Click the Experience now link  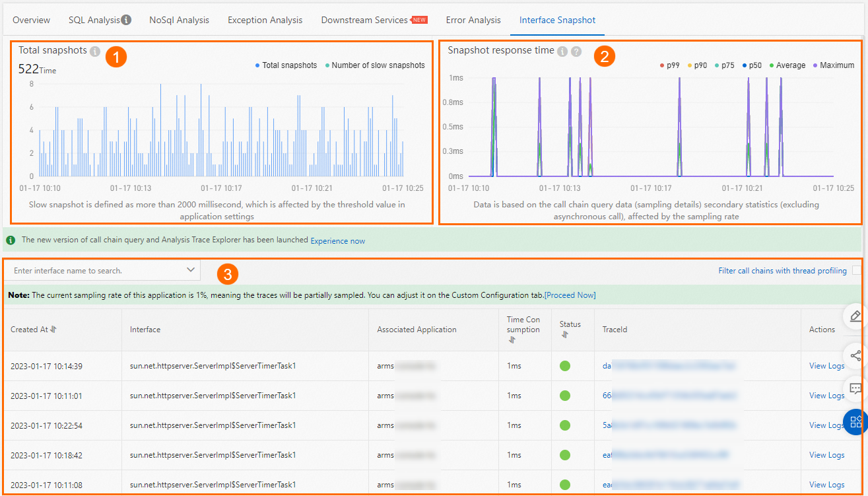pos(337,241)
